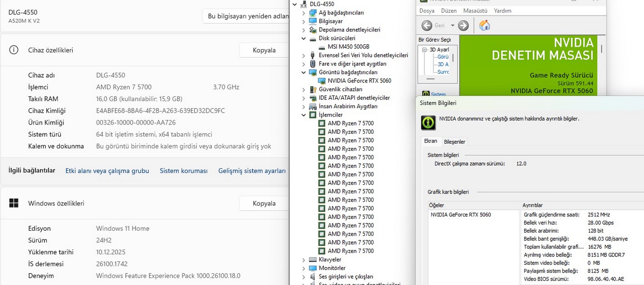Click the Back arrow in NVIDIA panel
Viewport: 644px width, 285px height.
pos(427,25)
